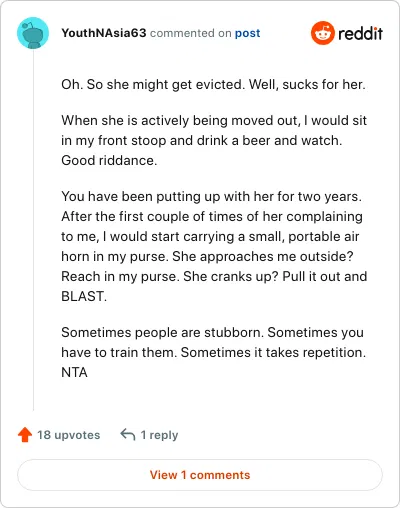
Task: Open the "View 1 comments" button
Action: [x=200, y=475]
